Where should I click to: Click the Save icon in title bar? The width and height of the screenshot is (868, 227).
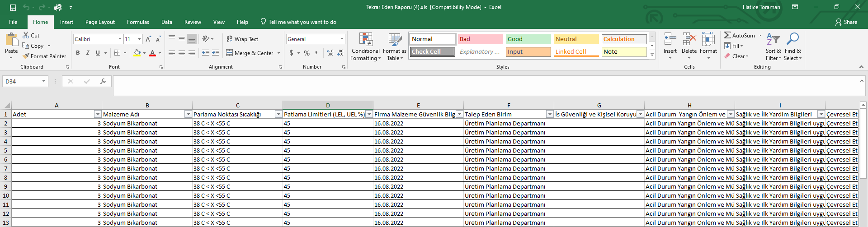coord(13,7)
